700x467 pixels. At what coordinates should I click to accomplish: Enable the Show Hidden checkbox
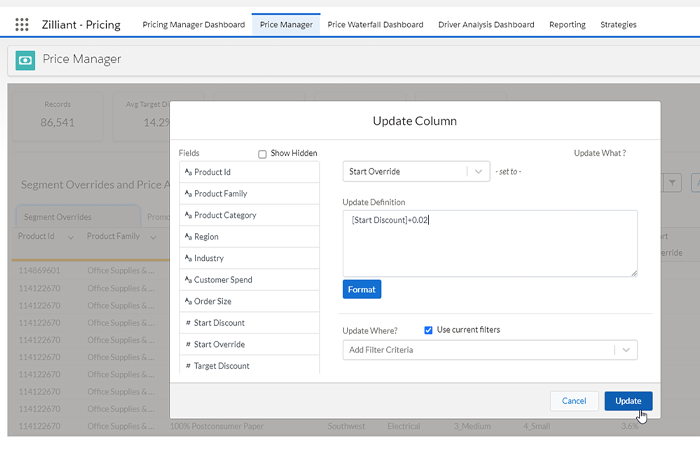[262, 154]
